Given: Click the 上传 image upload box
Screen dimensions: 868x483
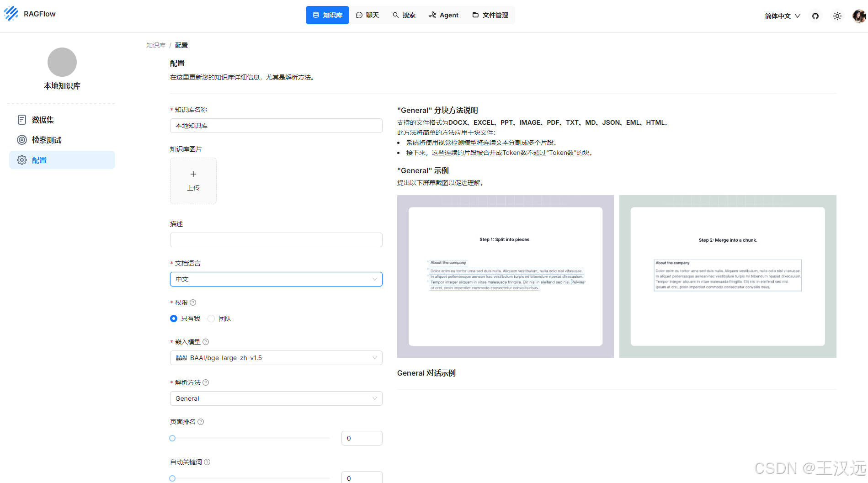Looking at the screenshot, I should click(x=193, y=181).
